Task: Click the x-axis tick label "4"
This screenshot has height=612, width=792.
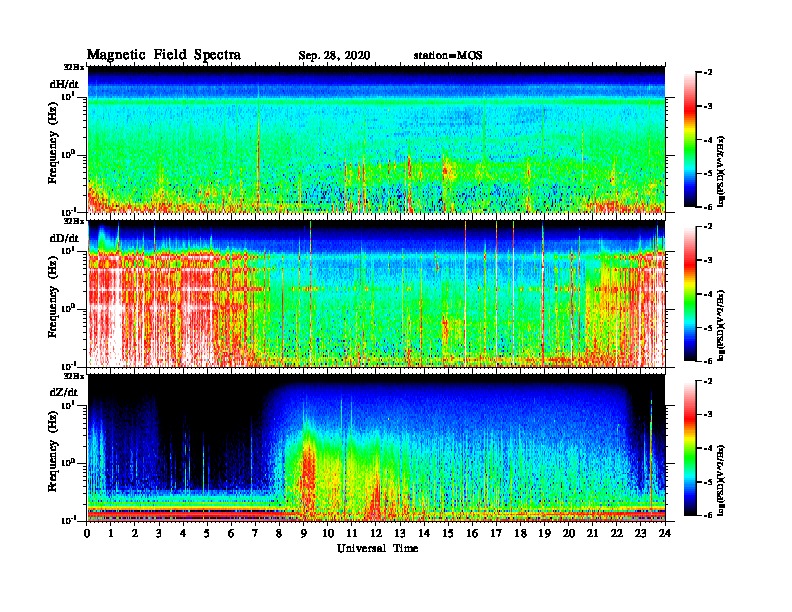Action: click(x=183, y=534)
